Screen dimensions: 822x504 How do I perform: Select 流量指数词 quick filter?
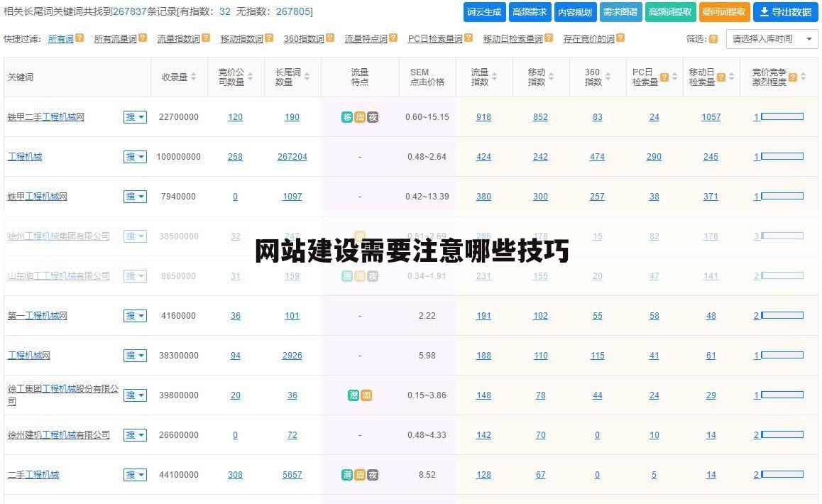tap(179, 39)
